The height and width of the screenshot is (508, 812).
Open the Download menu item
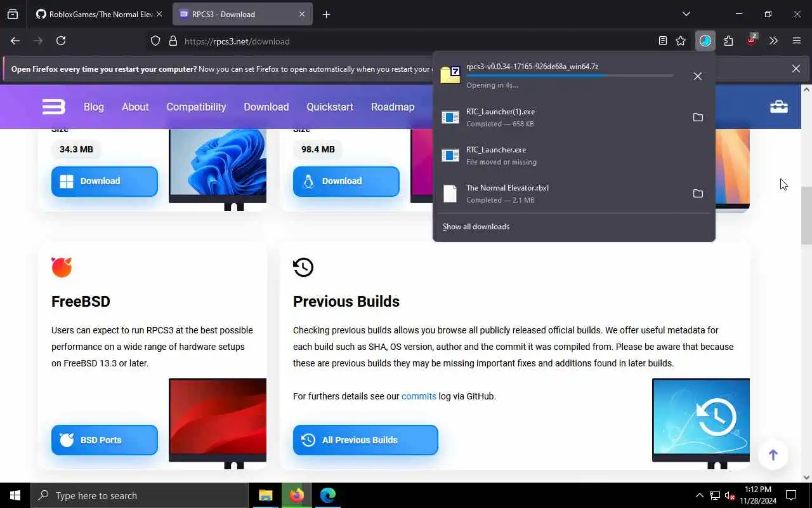point(266,107)
